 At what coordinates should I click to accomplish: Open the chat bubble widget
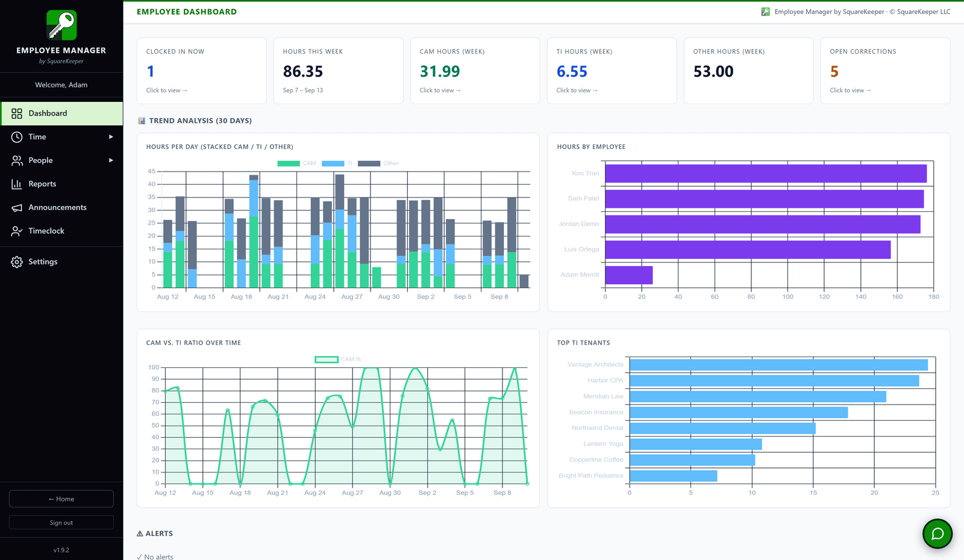pyautogui.click(x=937, y=534)
